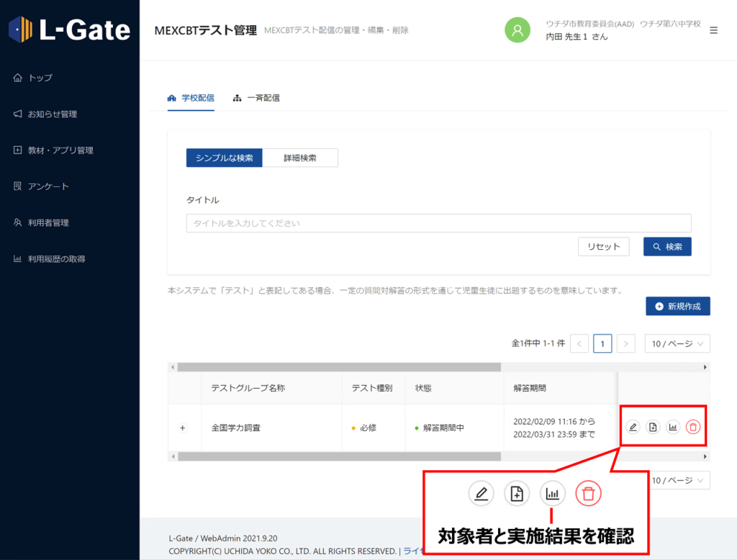This screenshot has width=737, height=560.
Task: Click the MEXCBTテスト管理 page title
Action: point(205,30)
